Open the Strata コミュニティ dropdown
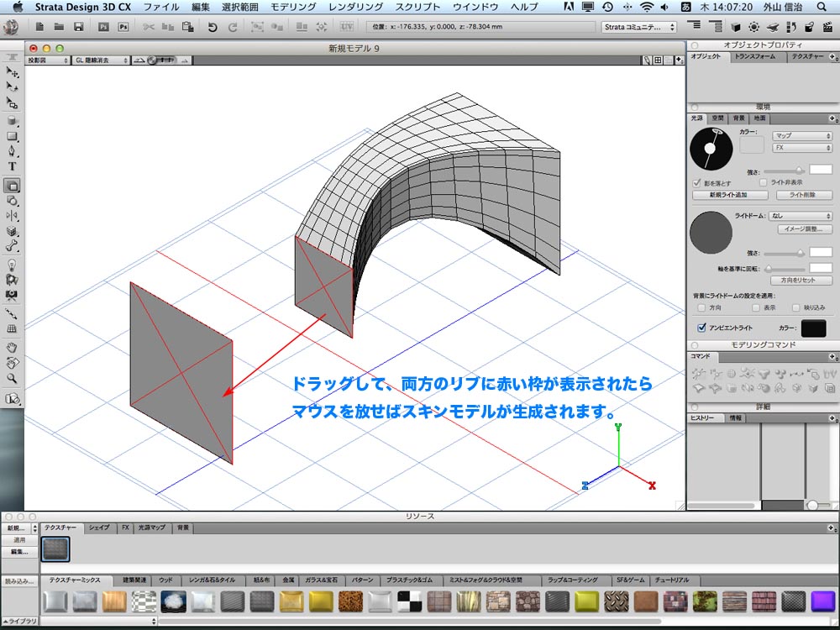Screen dimensions: 840x630 [639, 27]
